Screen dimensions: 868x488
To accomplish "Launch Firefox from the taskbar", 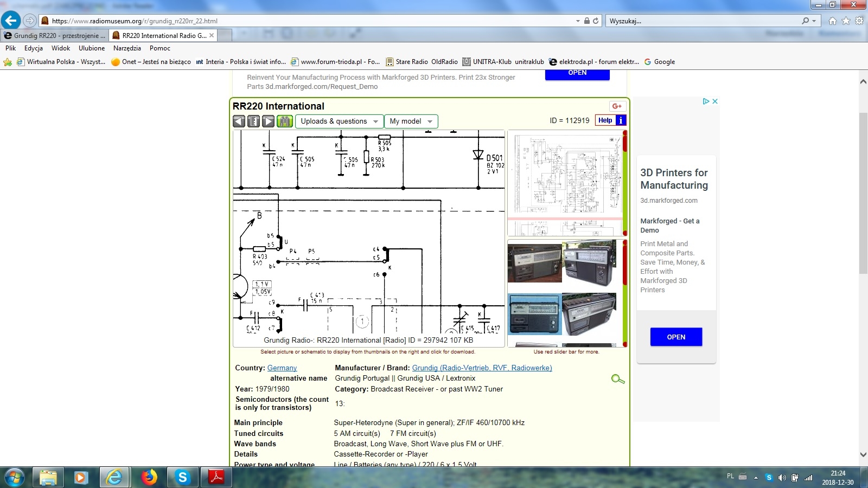I will click(x=149, y=478).
